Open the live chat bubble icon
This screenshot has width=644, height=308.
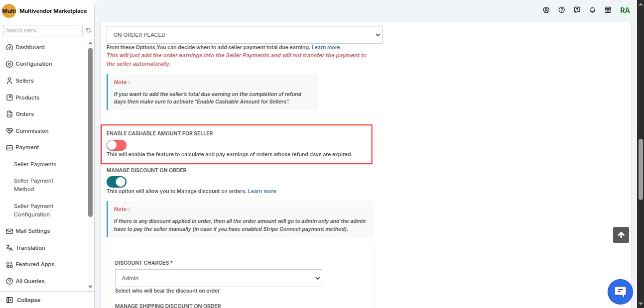click(620, 291)
